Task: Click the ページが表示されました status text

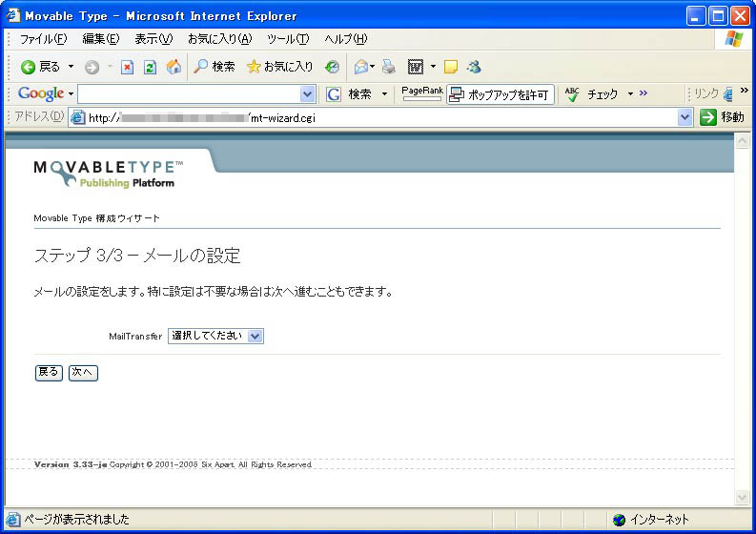Action: click(76, 520)
